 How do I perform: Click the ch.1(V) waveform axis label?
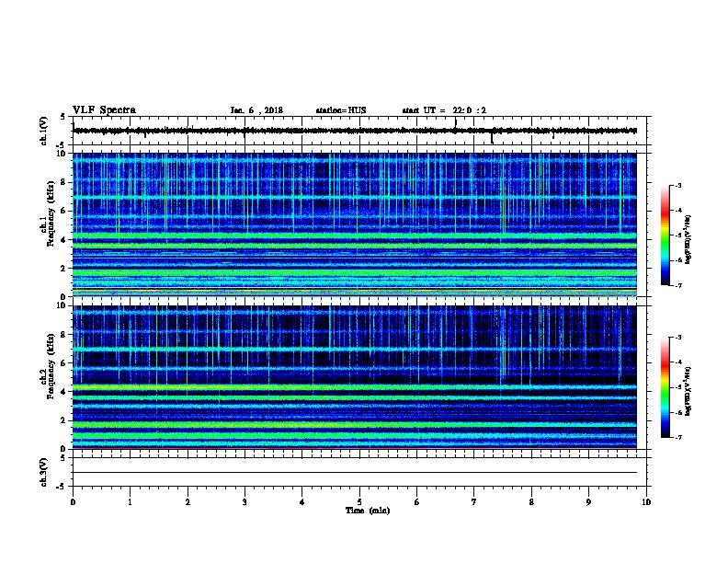[43, 131]
